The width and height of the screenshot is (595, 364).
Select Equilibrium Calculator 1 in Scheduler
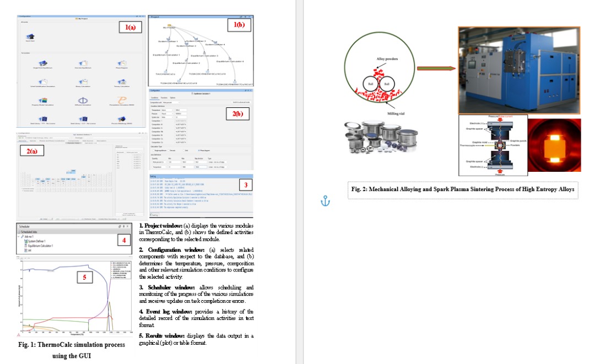pyautogui.click(x=40, y=245)
